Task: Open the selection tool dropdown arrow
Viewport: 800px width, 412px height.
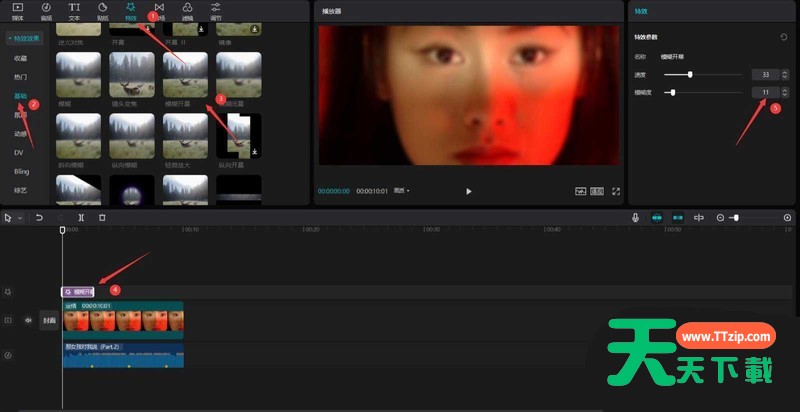Action: [19, 217]
